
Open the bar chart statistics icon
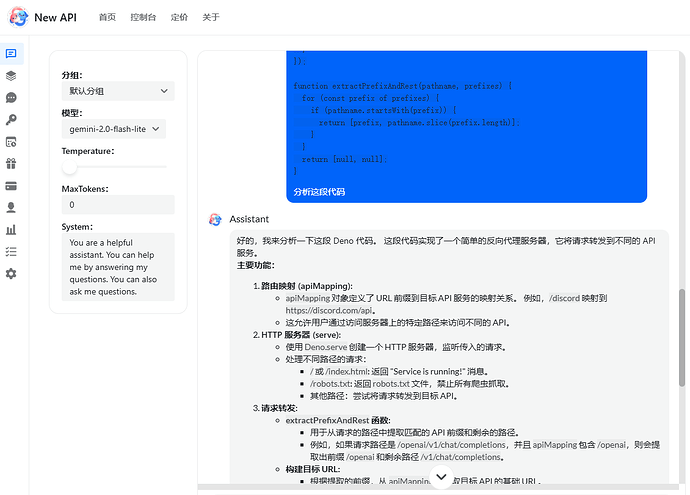[11, 230]
